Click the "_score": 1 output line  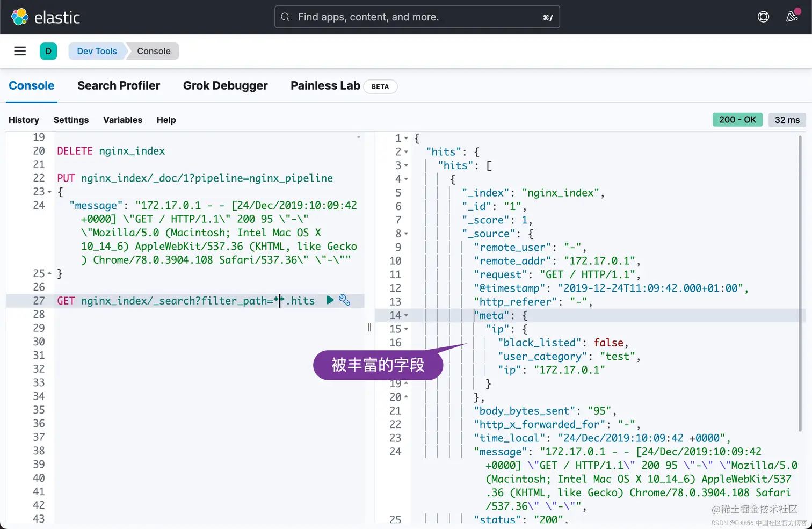[x=497, y=220]
